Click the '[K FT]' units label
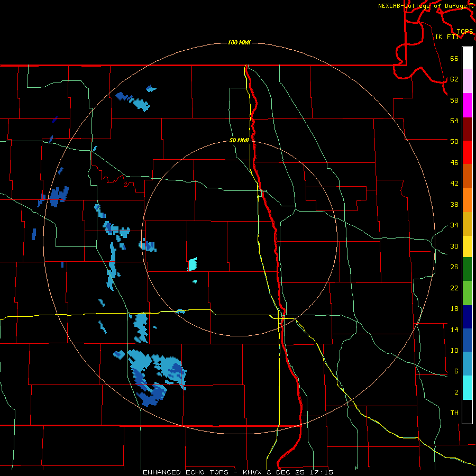This screenshot has height=476, width=476. click(x=447, y=36)
